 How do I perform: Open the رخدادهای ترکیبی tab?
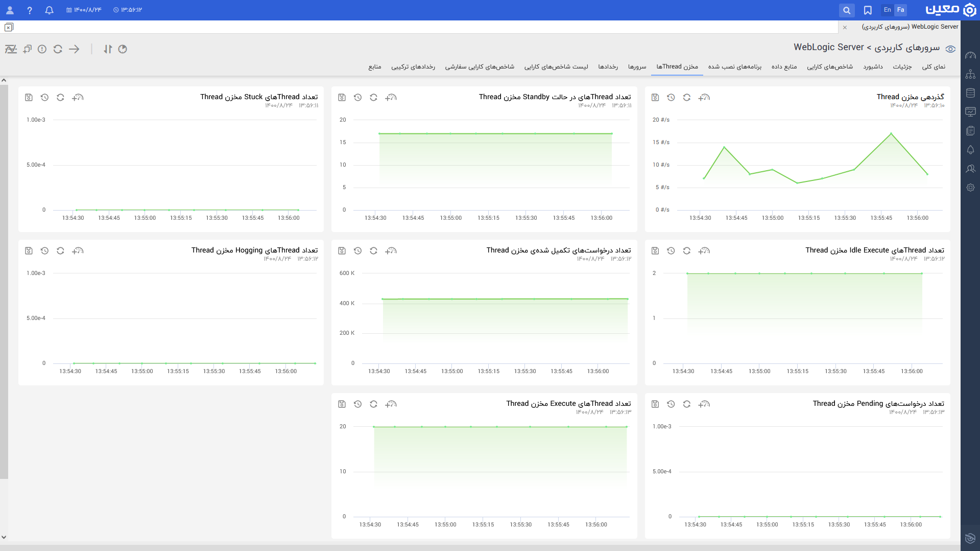pyautogui.click(x=413, y=67)
